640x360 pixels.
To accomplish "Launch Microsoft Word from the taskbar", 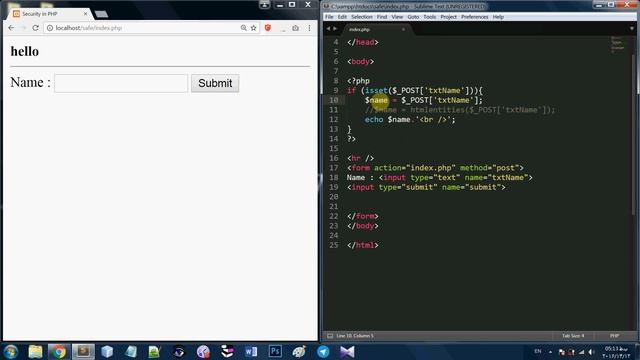I will click(251, 351).
